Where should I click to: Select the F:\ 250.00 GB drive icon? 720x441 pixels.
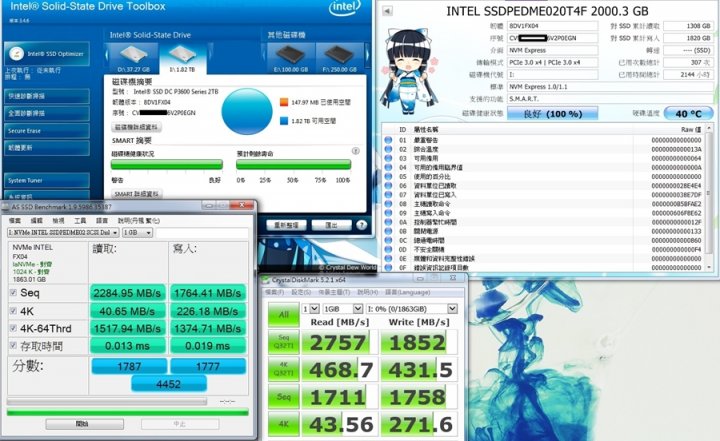(339, 59)
